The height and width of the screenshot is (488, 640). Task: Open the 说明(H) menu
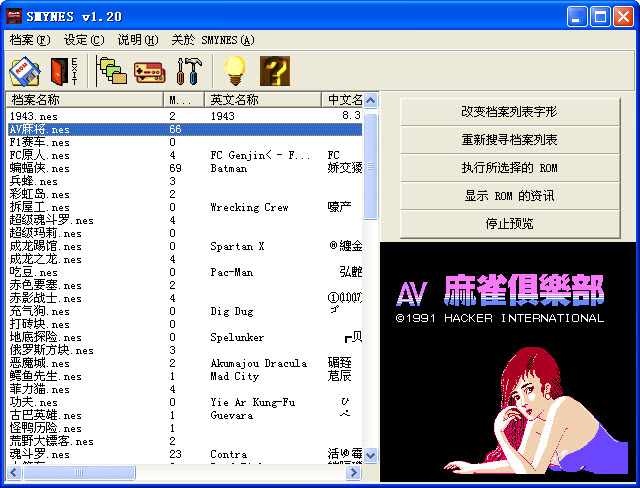(138, 40)
